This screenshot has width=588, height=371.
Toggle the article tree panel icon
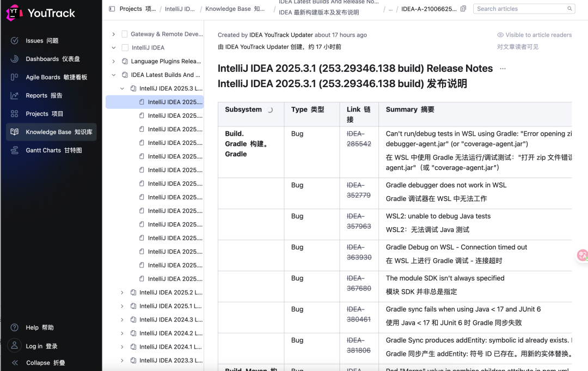click(x=112, y=9)
